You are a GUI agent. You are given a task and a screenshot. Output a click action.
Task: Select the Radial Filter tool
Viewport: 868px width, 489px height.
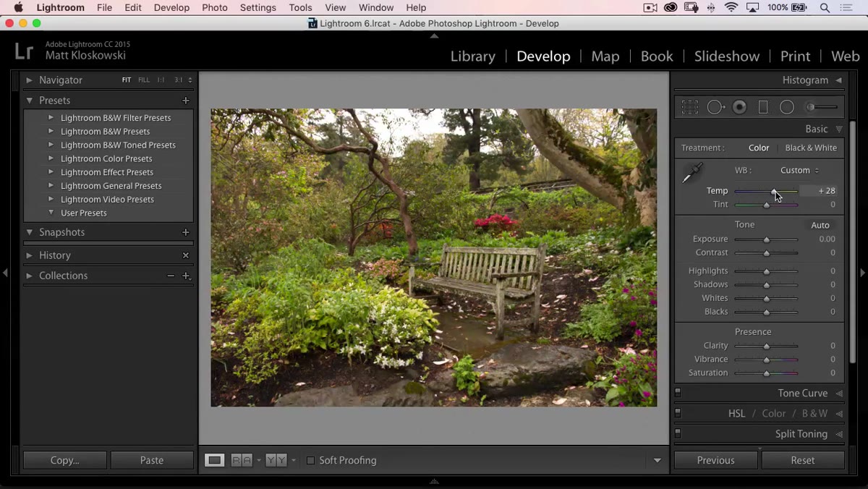(787, 107)
